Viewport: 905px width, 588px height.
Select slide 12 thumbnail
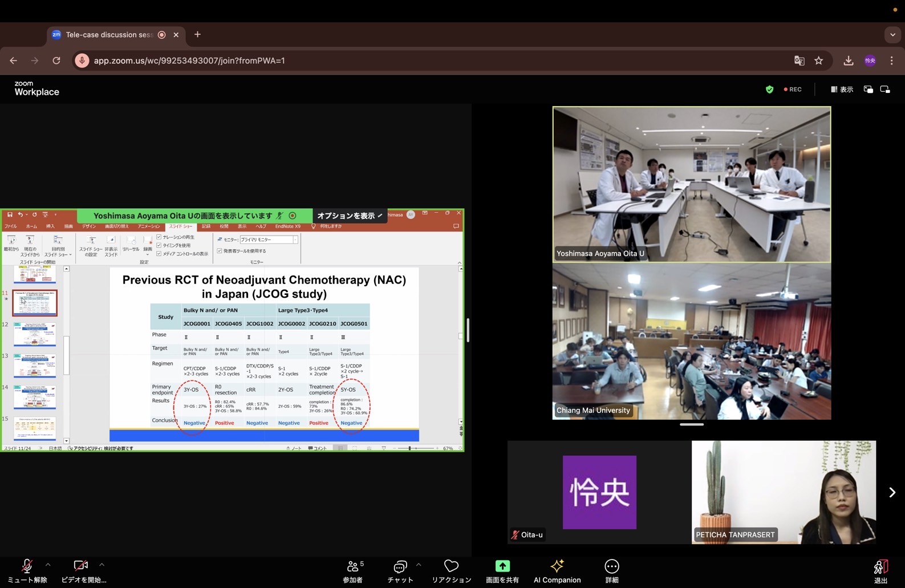coord(35,334)
